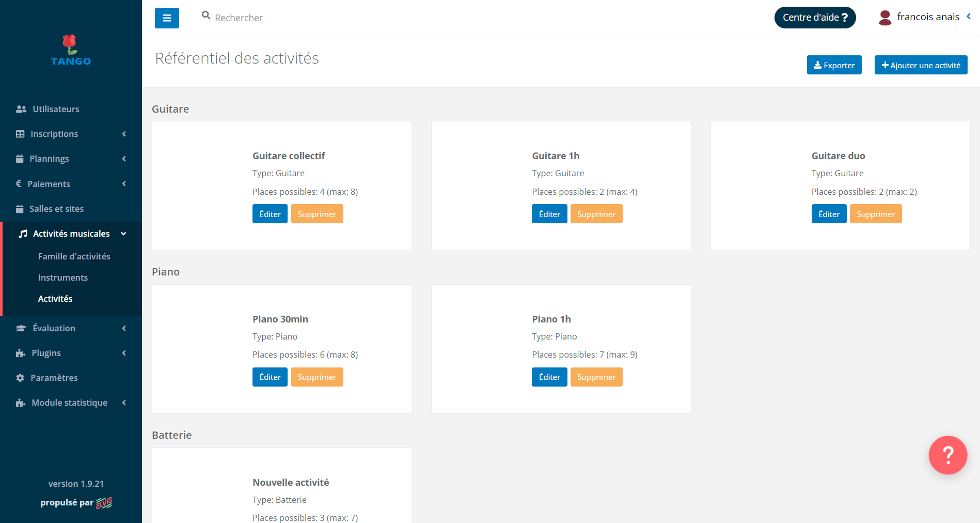Delete the Guitare collectif activity

(x=317, y=214)
